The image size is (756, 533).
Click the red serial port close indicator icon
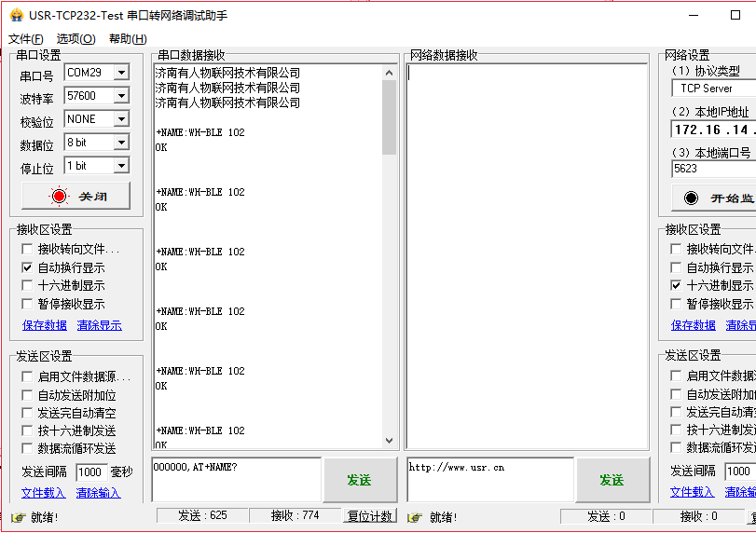click(x=60, y=197)
